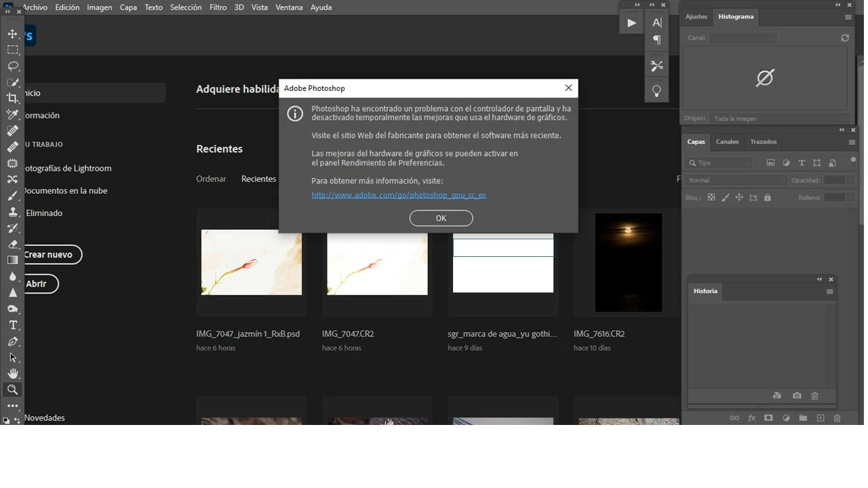
Task: Open the IMG_7616.CR2 moon thumbnail
Action: click(x=629, y=263)
